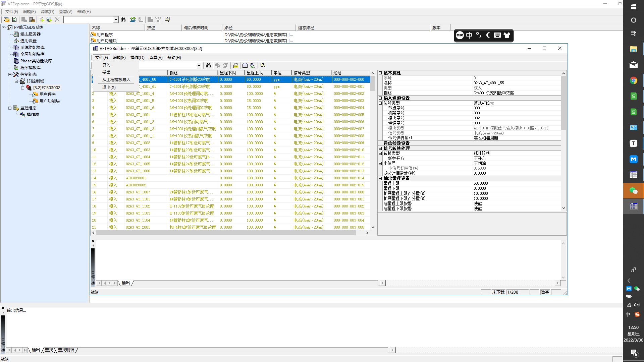The height and width of the screenshot is (362, 644).
Task: Open 调试(D) menu in VFExplorer
Action: (x=47, y=12)
